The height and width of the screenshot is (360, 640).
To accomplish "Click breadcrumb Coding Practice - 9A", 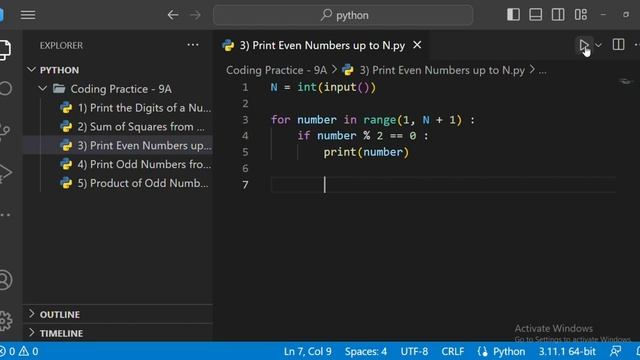I will tap(276, 70).
